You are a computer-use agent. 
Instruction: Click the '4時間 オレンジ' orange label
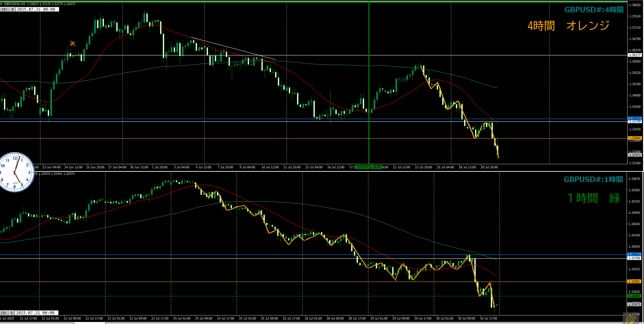[x=569, y=26]
